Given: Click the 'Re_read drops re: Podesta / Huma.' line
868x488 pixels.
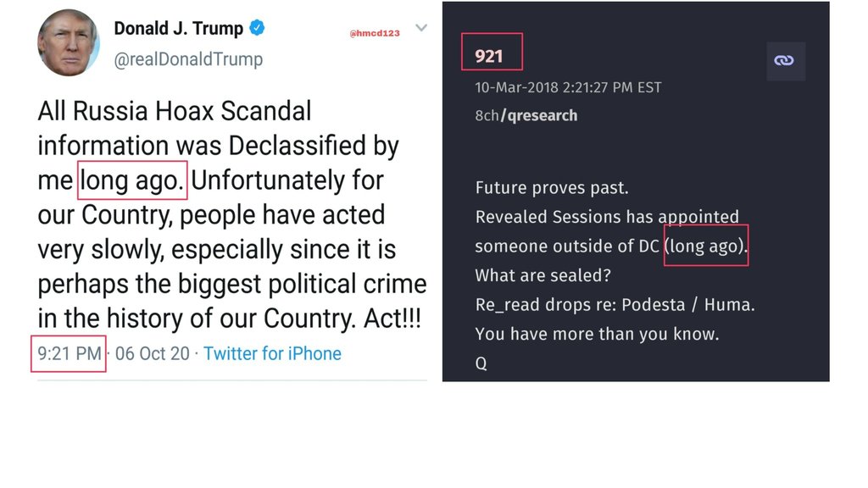Looking at the screenshot, I should point(615,304).
